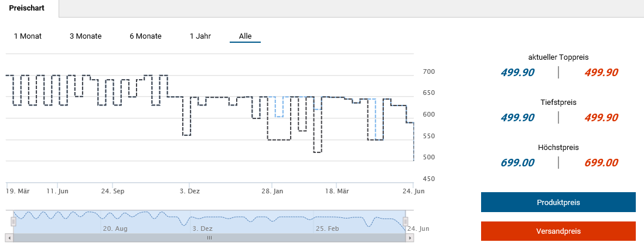Click the right navigator range handle
The image size is (644, 249).
click(405, 221)
